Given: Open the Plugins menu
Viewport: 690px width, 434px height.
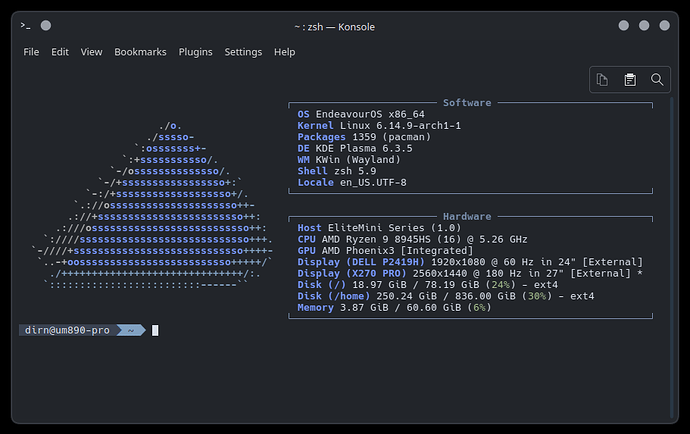Looking at the screenshot, I should [195, 52].
